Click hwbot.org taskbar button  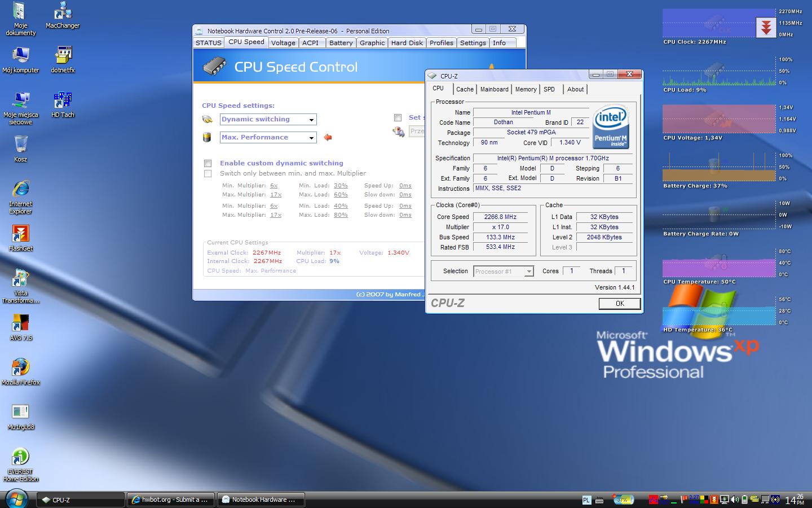tap(170, 500)
